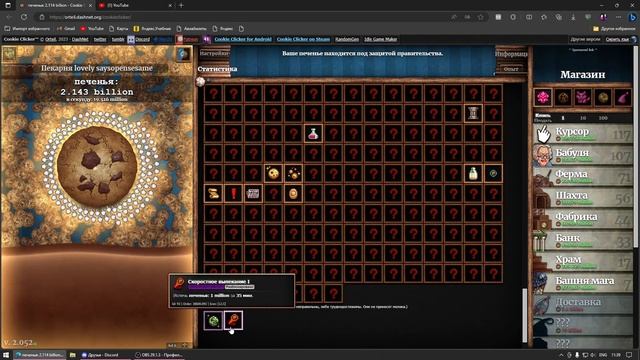Viewport: 640px width, 360px height.
Task: Buy a Башня мага building
Action: coord(583,283)
